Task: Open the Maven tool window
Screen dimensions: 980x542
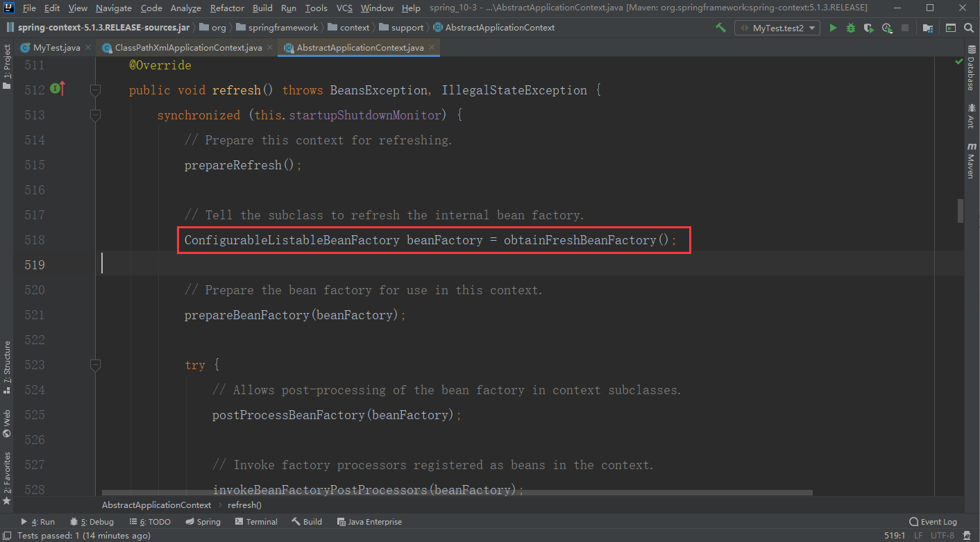Action: 971,161
